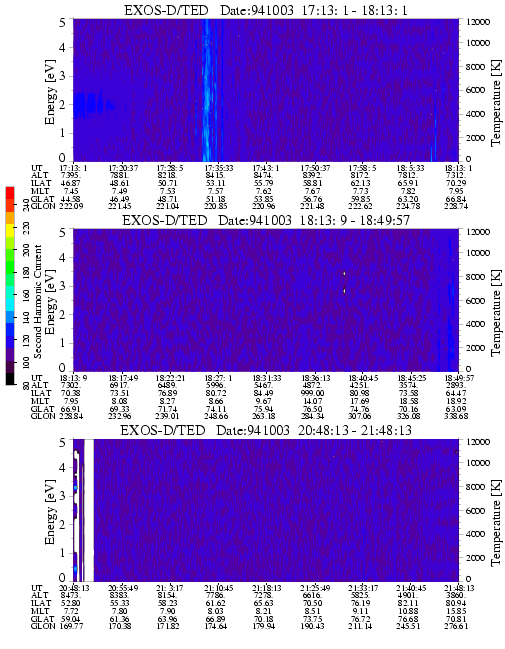Click the green segment of the color bar
This screenshot has width=505, height=649.
click(x=10, y=265)
